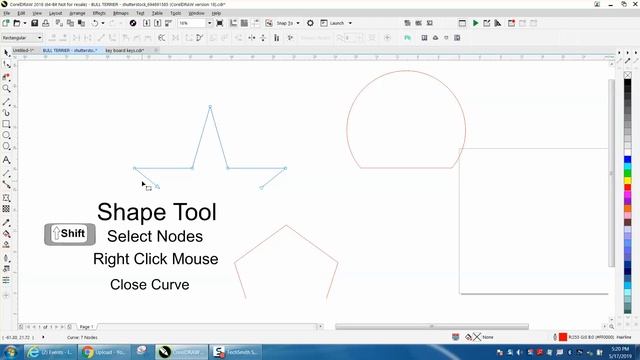Click the vertical scrollbar thumb
Viewport: 640px width, 360px height.
pos(611,173)
